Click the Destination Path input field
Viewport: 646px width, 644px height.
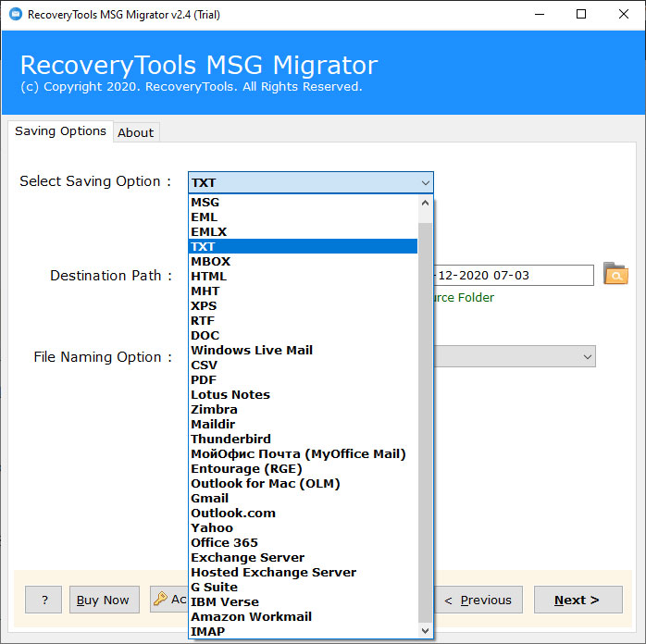[514, 275]
